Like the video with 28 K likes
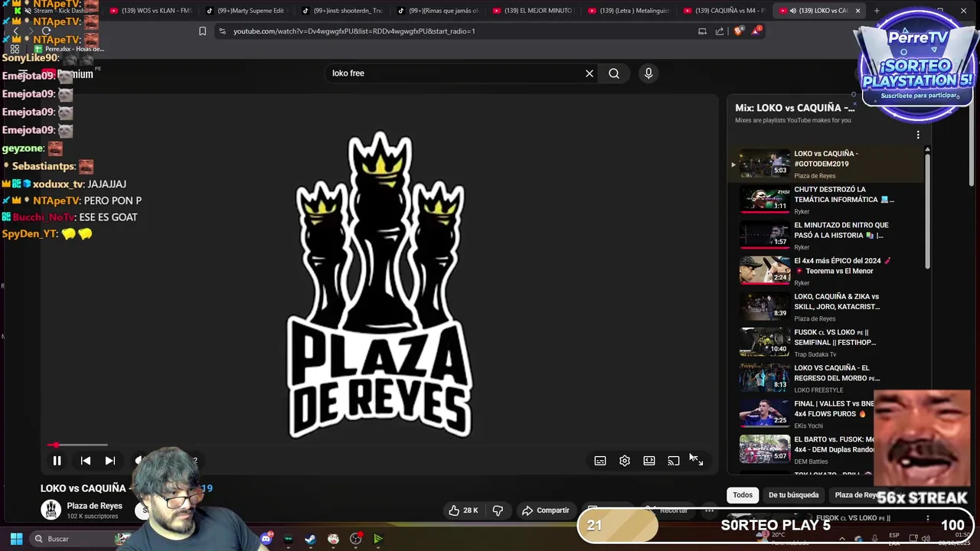The height and width of the screenshot is (551, 980). point(463,510)
